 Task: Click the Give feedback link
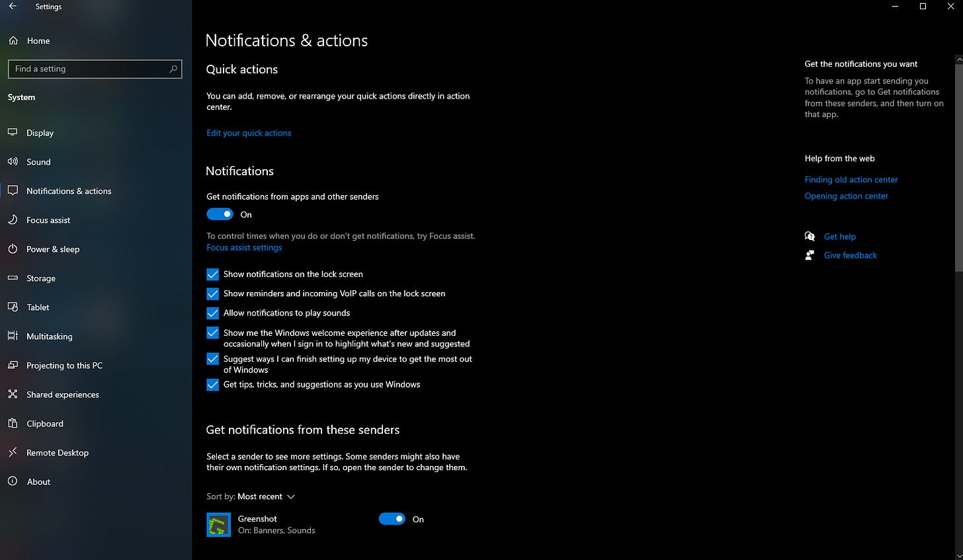[851, 255]
